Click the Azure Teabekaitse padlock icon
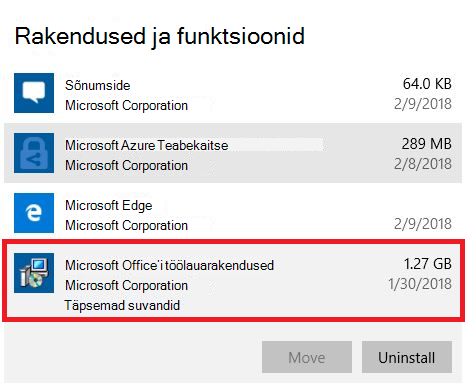This screenshot has height=391, width=470. coord(34,153)
